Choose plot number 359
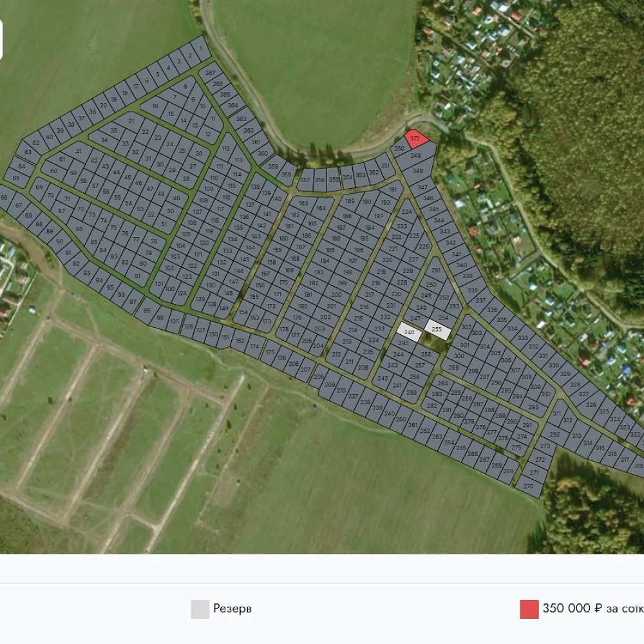 tap(272, 166)
